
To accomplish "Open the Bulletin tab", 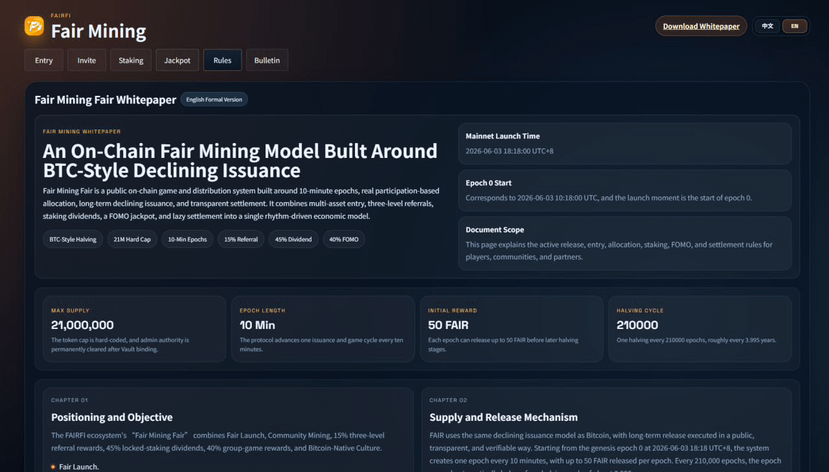I will 267,60.
